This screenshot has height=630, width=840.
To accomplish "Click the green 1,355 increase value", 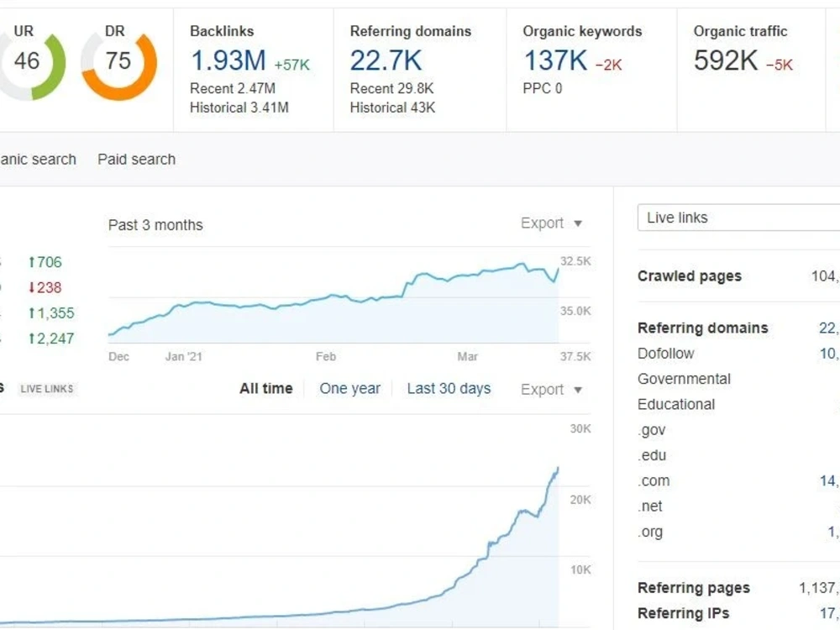I will [x=51, y=312].
